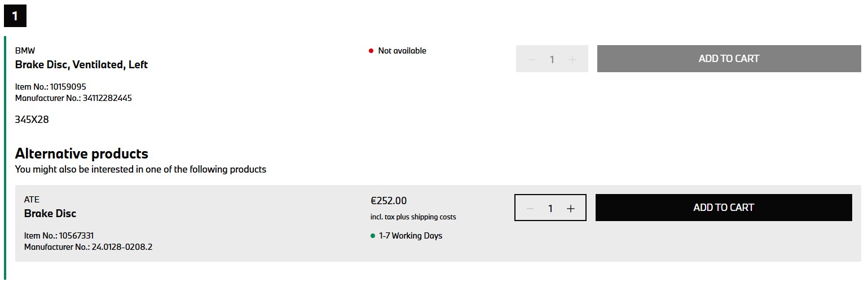The width and height of the screenshot is (868, 282).
Task: Click the black number 1 badge
Action: click(x=15, y=16)
